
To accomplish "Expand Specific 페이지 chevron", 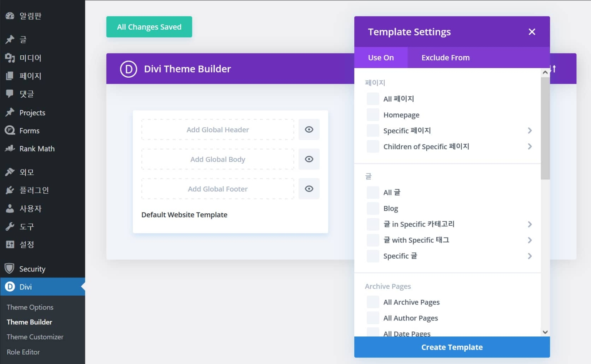I will click(x=530, y=131).
